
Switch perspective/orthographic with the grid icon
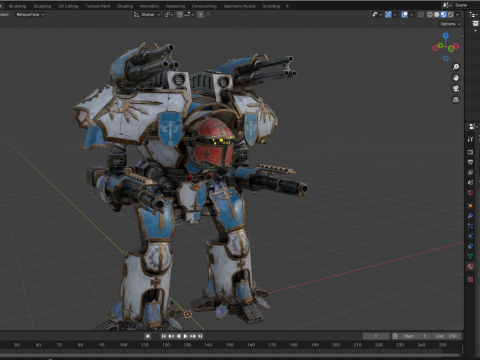456,99
